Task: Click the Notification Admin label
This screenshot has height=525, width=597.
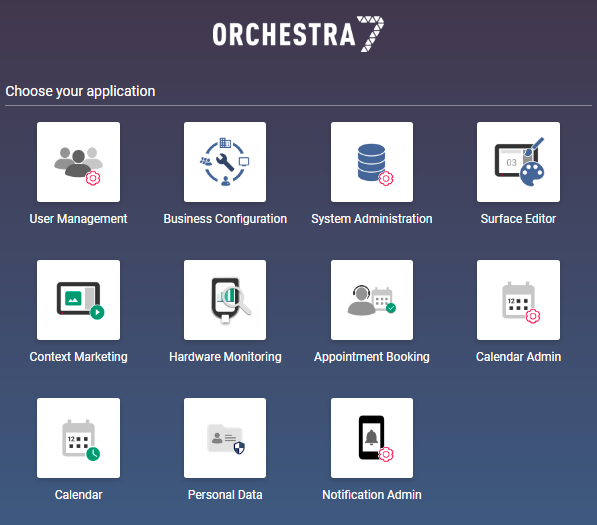Action: click(372, 495)
